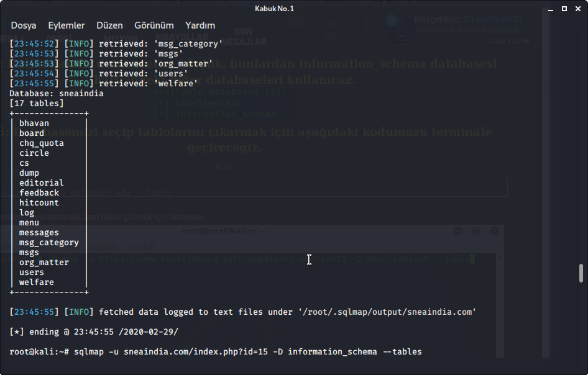Click 'msg_category' in the table list
The image size is (588, 375).
(49, 243)
